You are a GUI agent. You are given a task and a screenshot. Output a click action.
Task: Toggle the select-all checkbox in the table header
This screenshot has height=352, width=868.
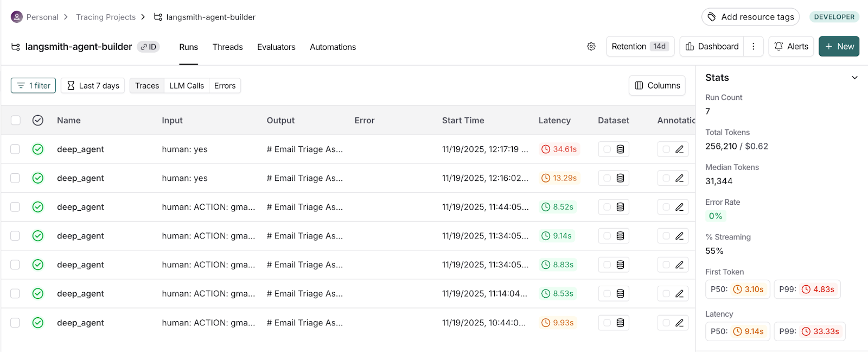[16, 121]
